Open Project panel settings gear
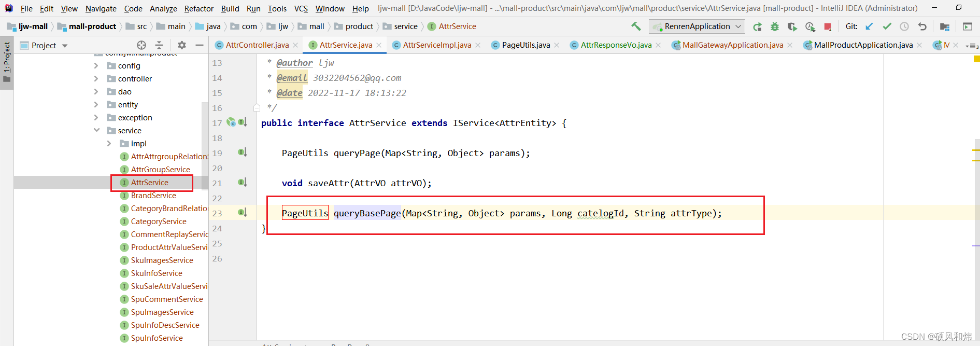This screenshot has width=980, height=346. click(181, 45)
